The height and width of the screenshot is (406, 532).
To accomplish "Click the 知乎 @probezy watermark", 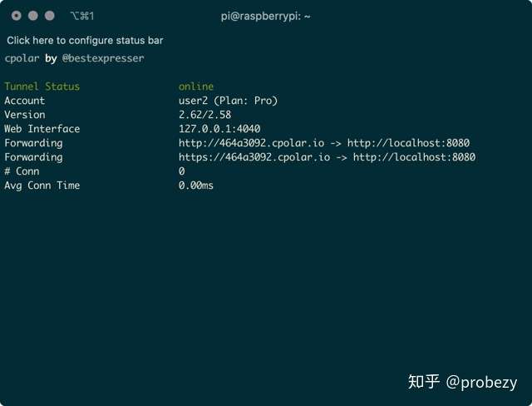I will pyautogui.click(x=462, y=382).
